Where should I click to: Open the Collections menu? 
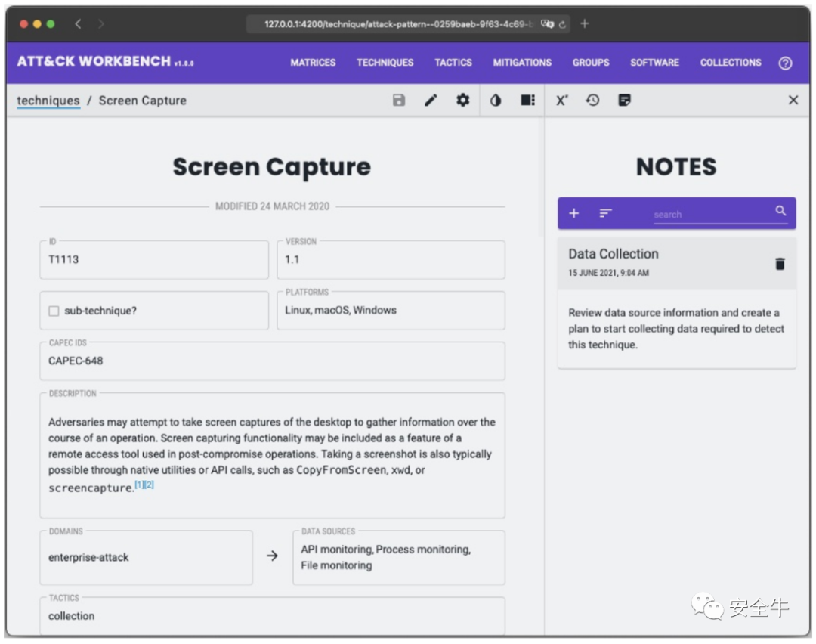[731, 63]
